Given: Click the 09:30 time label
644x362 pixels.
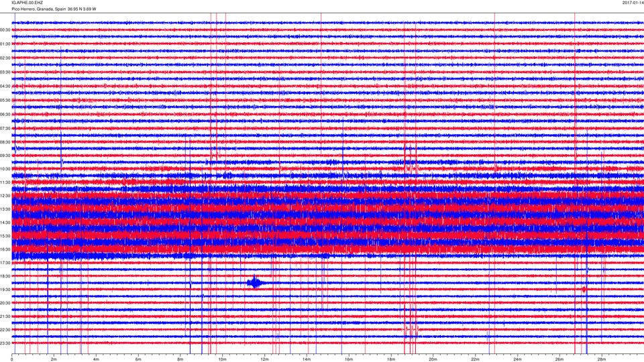Looking at the screenshot, I should (5, 156).
